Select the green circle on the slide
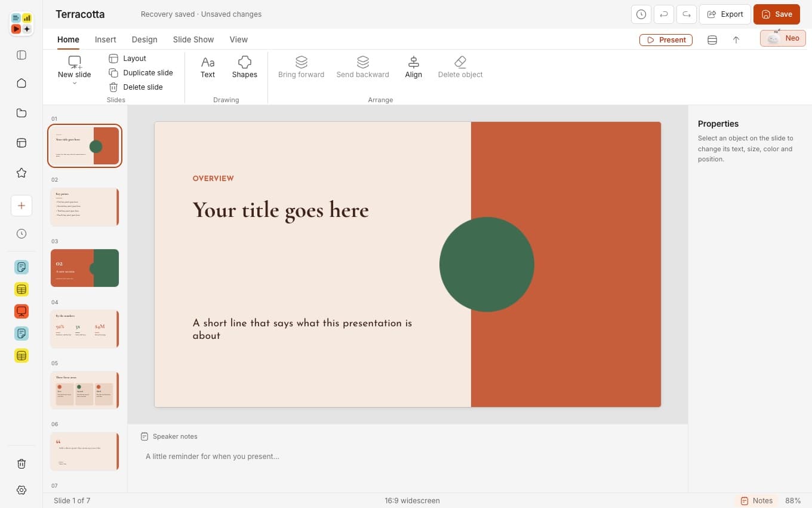 pyautogui.click(x=487, y=264)
